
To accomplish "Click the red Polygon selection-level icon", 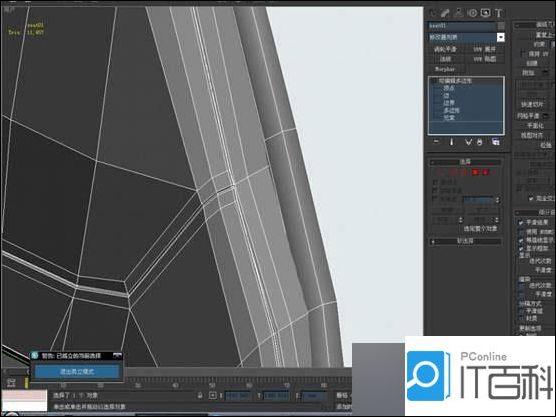I will pos(475,172).
